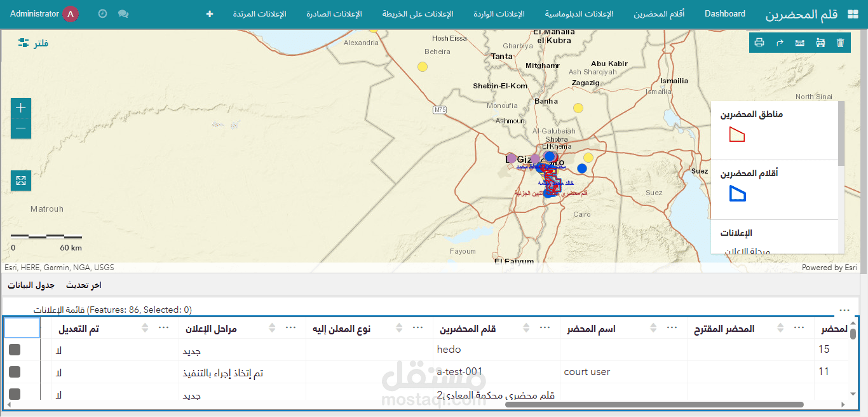
Task: Click the sort arrows on قلم المحضرين column
Action: pyautogui.click(x=526, y=328)
